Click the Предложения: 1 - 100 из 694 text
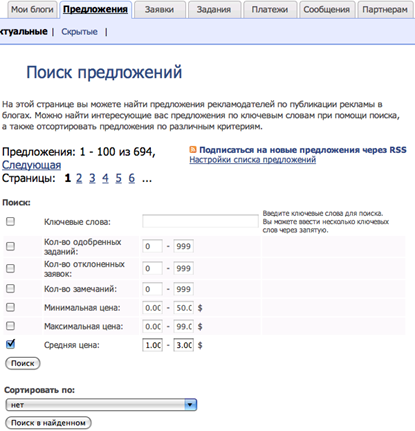The image size is (415, 431). [79, 152]
